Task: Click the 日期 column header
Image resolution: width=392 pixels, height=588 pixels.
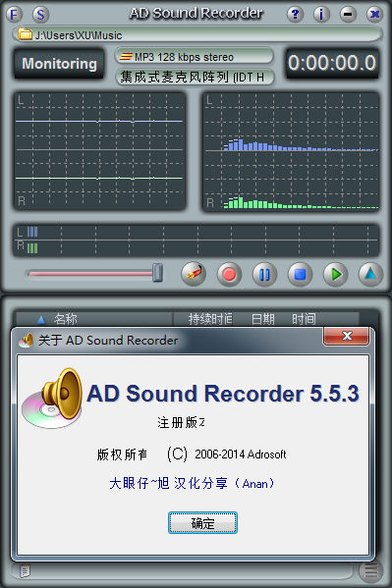Action: point(263,319)
